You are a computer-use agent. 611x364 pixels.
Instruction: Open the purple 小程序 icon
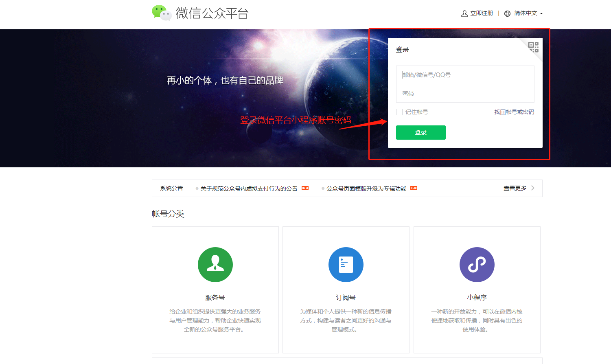pyautogui.click(x=477, y=265)
